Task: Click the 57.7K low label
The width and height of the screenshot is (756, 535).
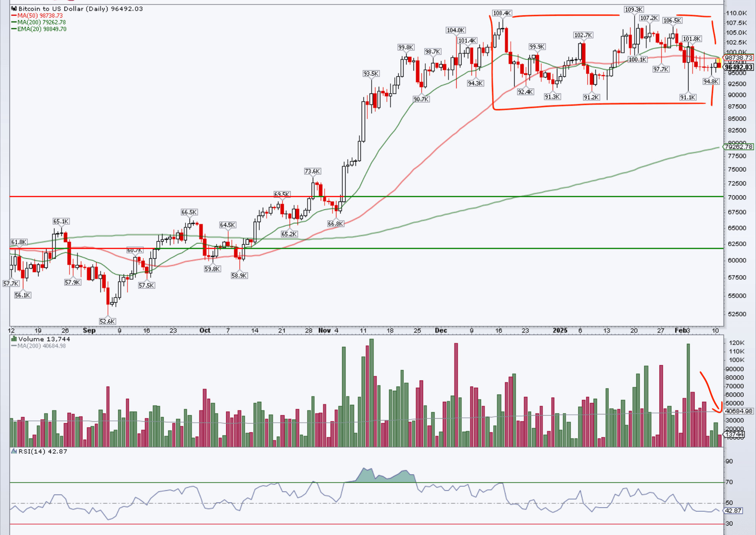Action: [x=11, y=284]
